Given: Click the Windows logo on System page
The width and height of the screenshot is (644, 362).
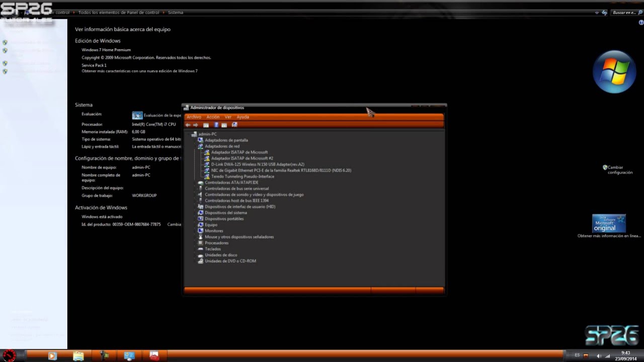Looking at the screenshot, I should [x=614, y=72].
